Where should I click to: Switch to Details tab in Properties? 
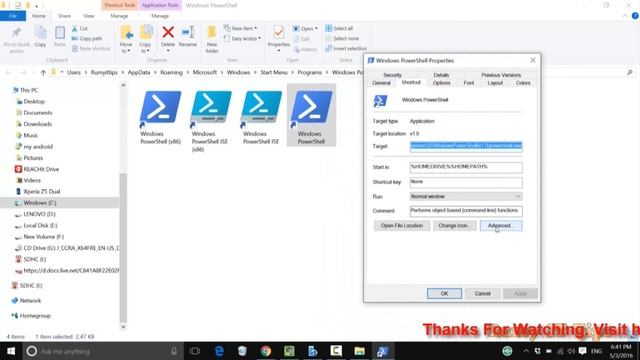pos(441,75)
